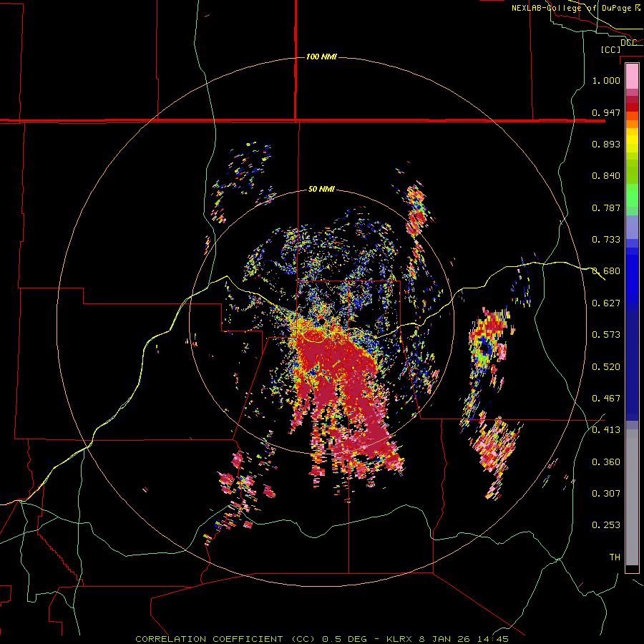644x644 pixels.
Task: Pick the bright green segment of color bar
Action: click(632, 195)
